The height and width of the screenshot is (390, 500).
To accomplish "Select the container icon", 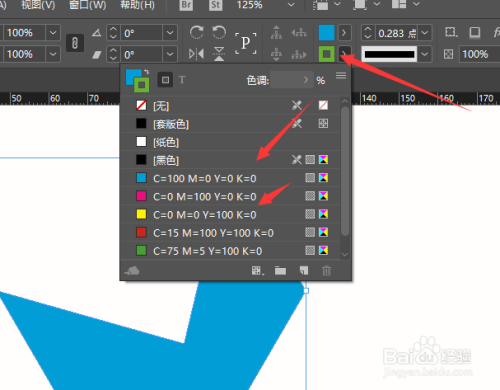I will pos(276,33).
